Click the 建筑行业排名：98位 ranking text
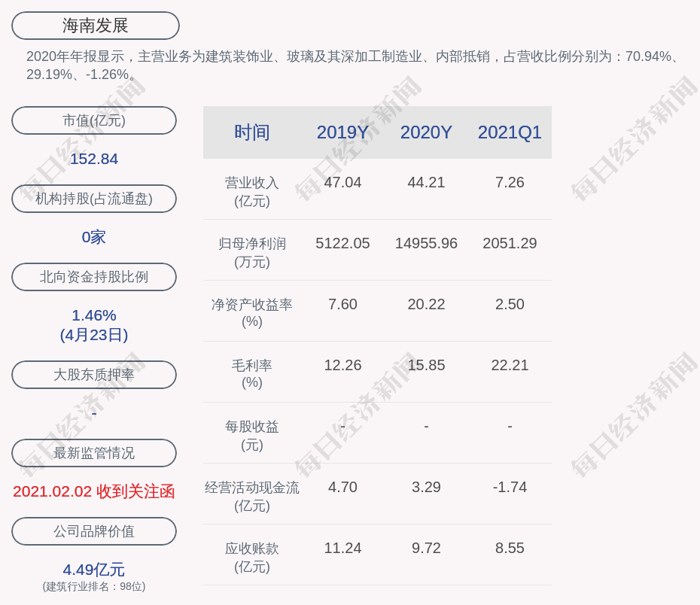700x605 pixels. (x=94, y=586)
